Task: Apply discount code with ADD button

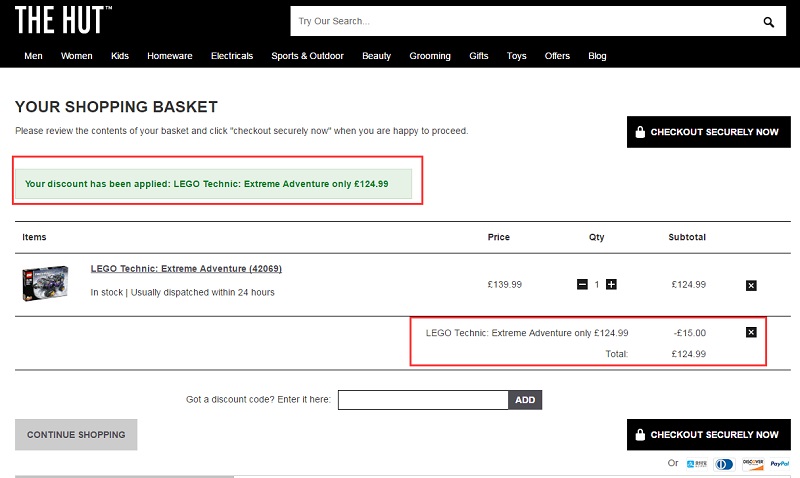Action: (x=525, y=400)
